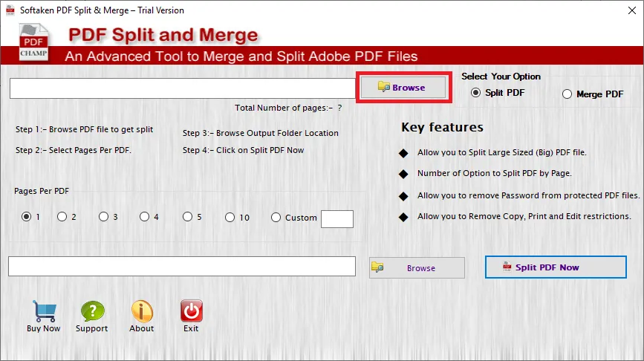
Task: Click 'An Advanced Tool to Merge and Split' banner text
Action: [241, 56]
